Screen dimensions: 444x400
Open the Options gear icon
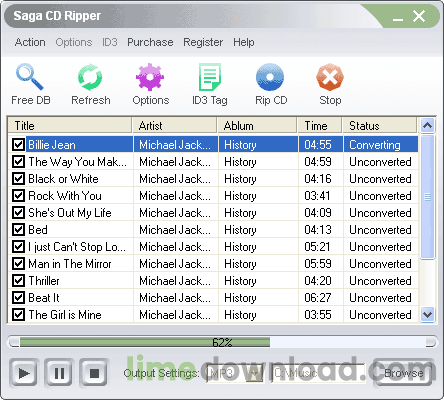pyautogui.click(x=150, y=77)
